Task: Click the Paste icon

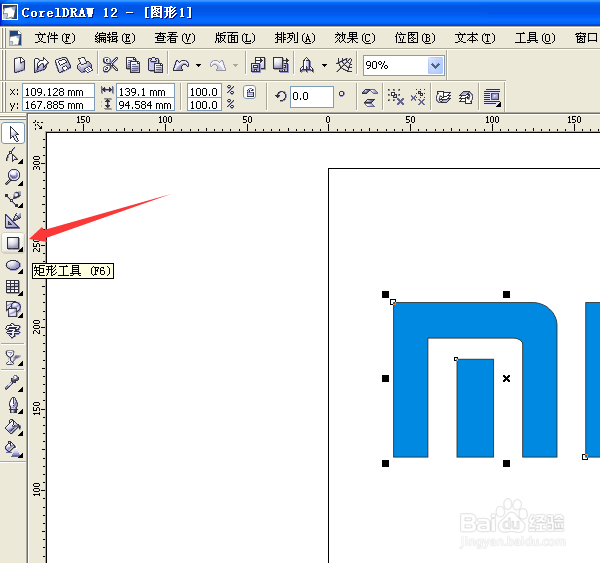Action: tap(155, 65)
